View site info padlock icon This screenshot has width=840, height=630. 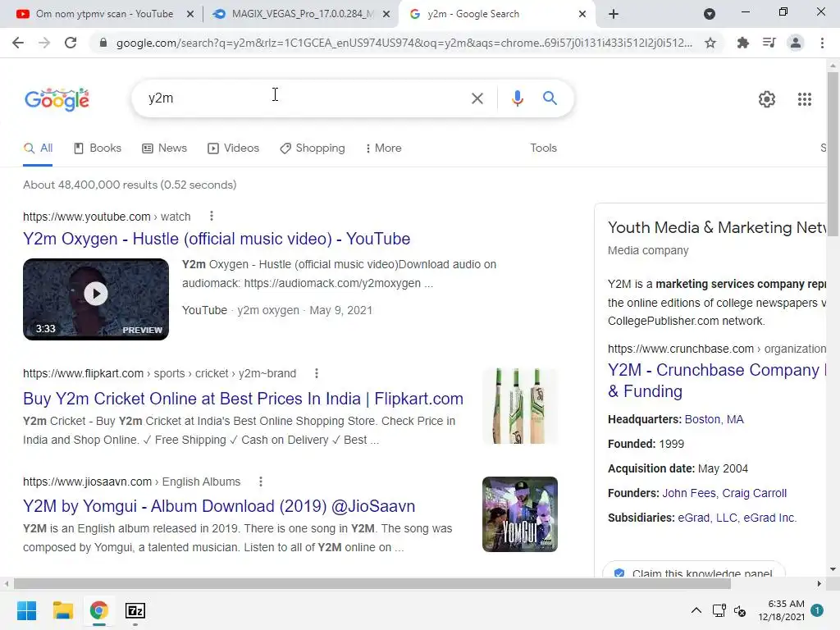[x=103, y=43]
